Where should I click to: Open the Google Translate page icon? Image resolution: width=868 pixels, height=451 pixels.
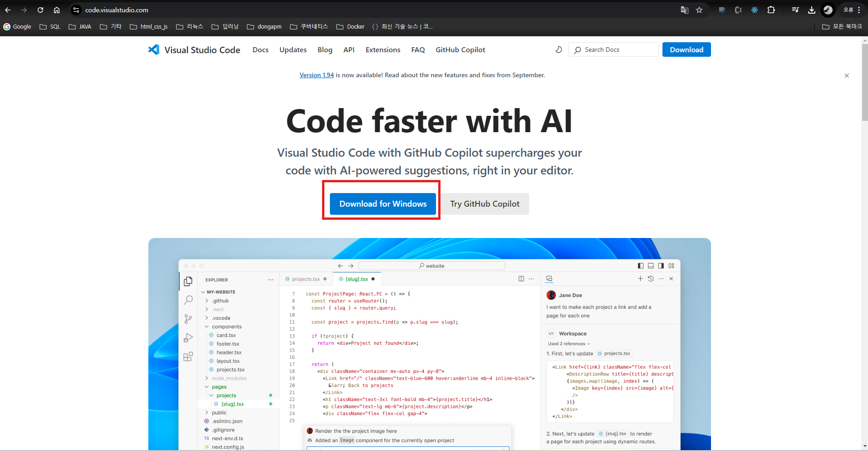685,10
